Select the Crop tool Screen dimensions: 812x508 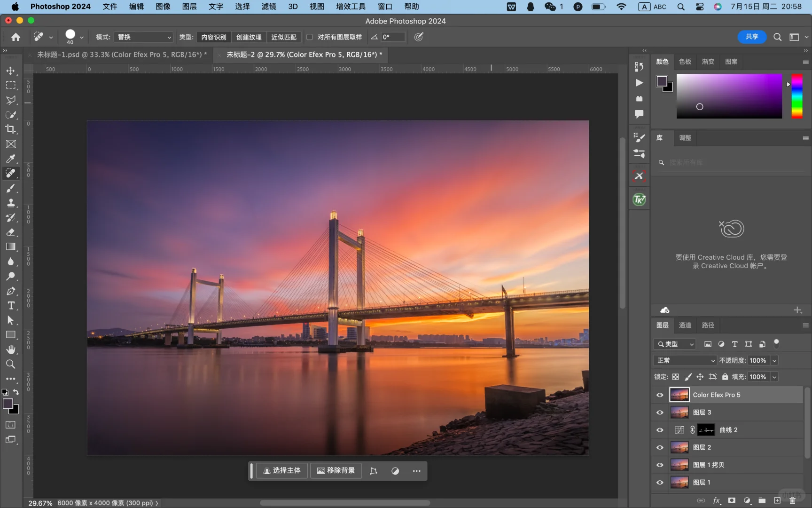(10, 129)
